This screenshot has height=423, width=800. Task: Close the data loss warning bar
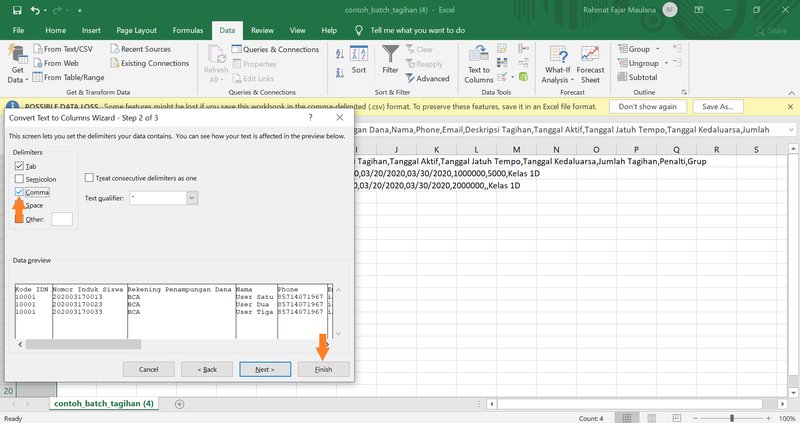[x=790, y=107]
